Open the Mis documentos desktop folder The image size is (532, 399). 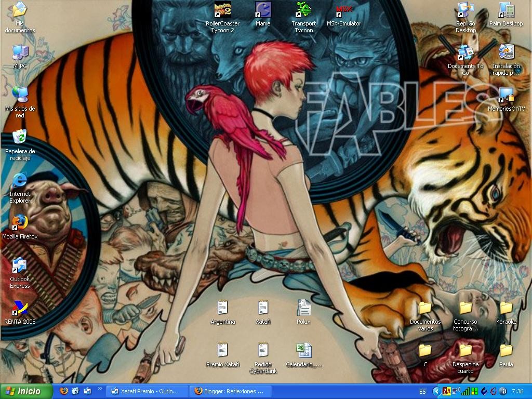pyautogui.click(x=20, y=17)
